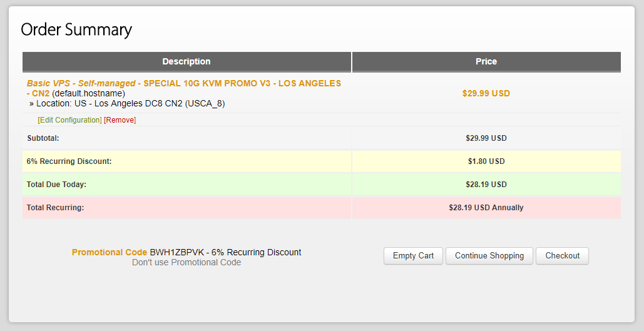The width and height of the screenshot is (644, 331).
Task: Click the Price column header
Action: pos(486,61)
